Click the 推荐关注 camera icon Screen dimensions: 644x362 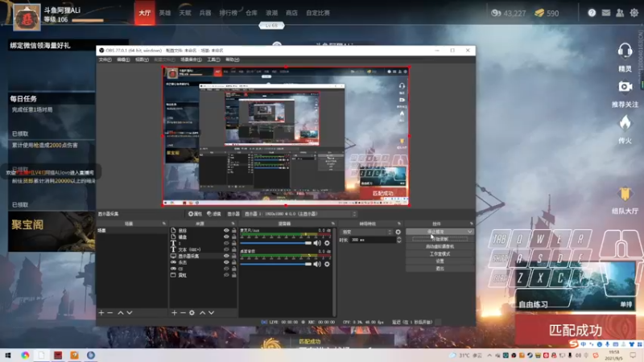coord(625,87)
